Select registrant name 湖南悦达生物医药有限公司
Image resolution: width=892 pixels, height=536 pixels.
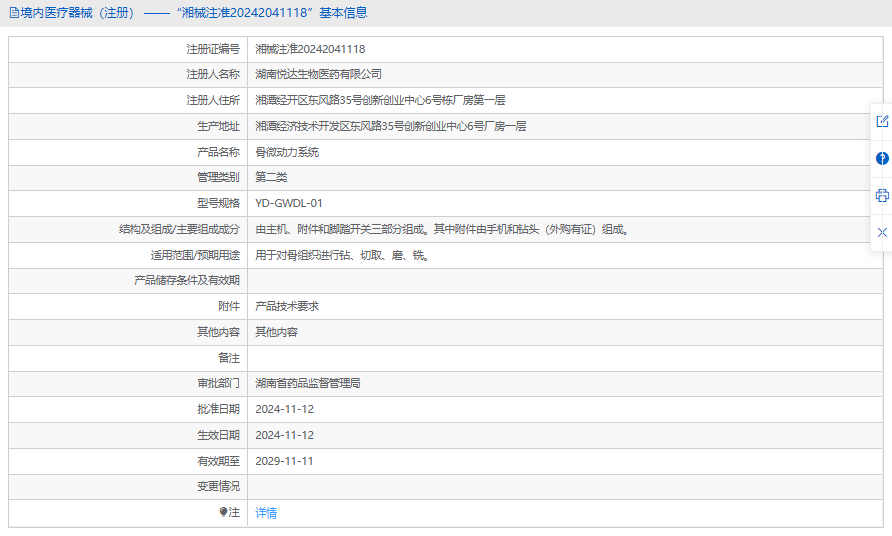[x=319, y=74]
